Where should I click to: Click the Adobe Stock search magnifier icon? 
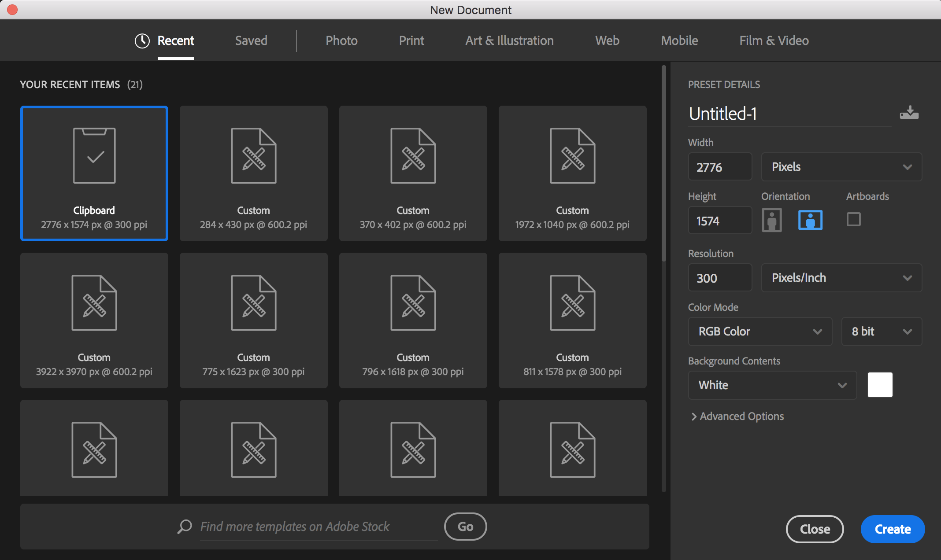pyautogui.click(x=185, y=527)
